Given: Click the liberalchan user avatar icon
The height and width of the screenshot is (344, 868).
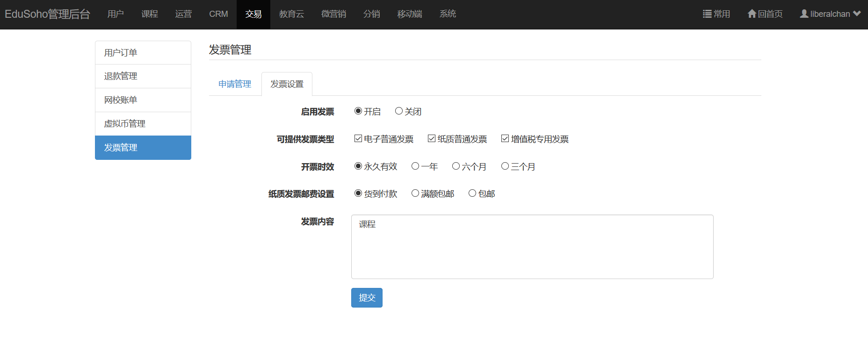Looking at the screenshot, I should [804, 14].
